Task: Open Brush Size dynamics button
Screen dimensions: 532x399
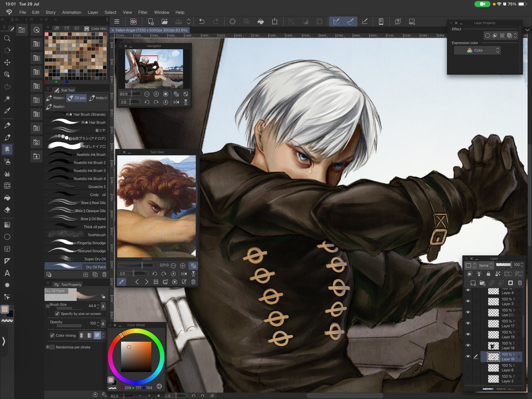Action: point(103,306)
